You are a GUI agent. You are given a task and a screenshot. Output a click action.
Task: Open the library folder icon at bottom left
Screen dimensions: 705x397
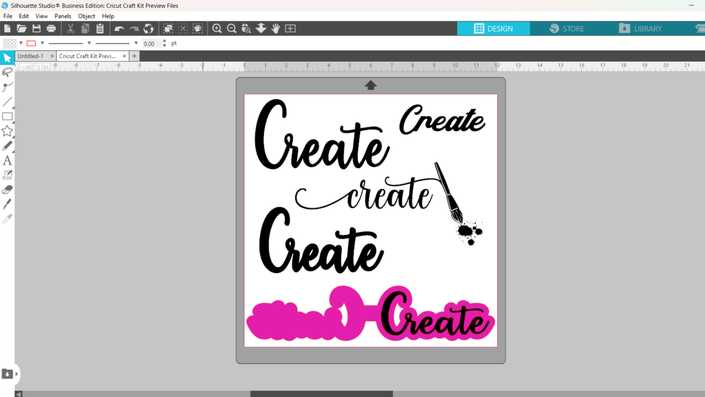click(7, 374)
